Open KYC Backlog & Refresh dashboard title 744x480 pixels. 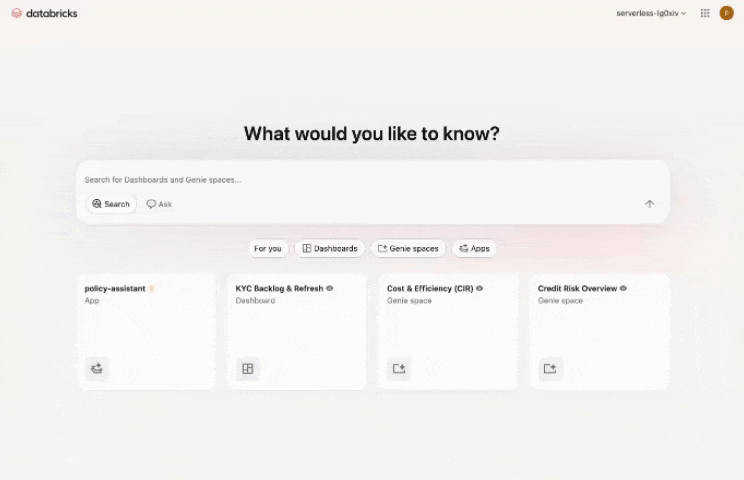(x=279, y=288)
